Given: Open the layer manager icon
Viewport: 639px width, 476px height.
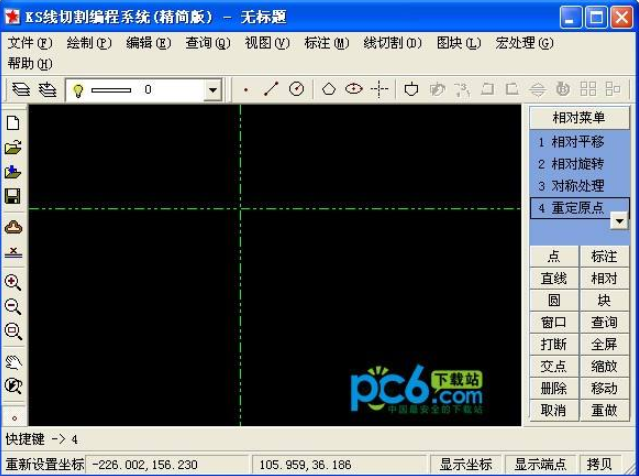Looking at the screenshot, I should tap(21, 89).
